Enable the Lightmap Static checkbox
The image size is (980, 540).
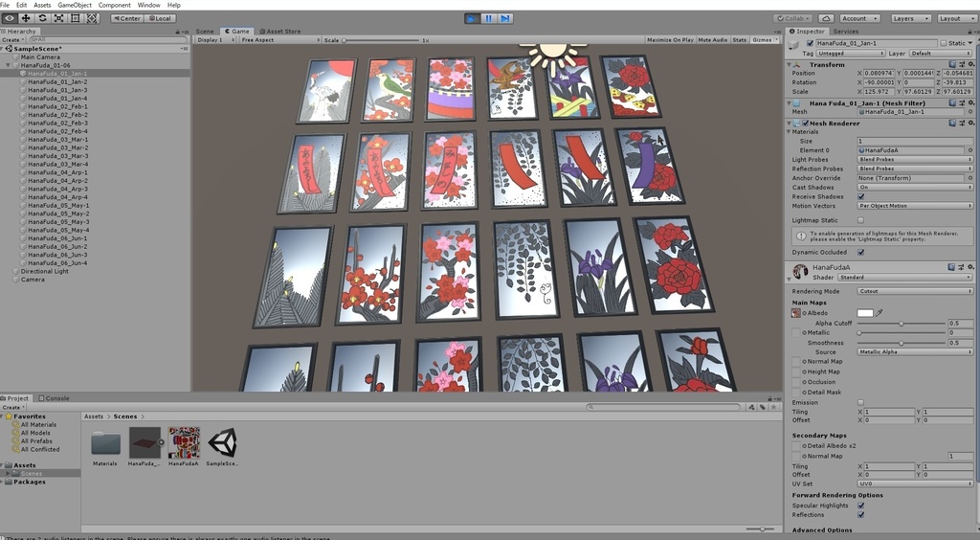[861, 220]
